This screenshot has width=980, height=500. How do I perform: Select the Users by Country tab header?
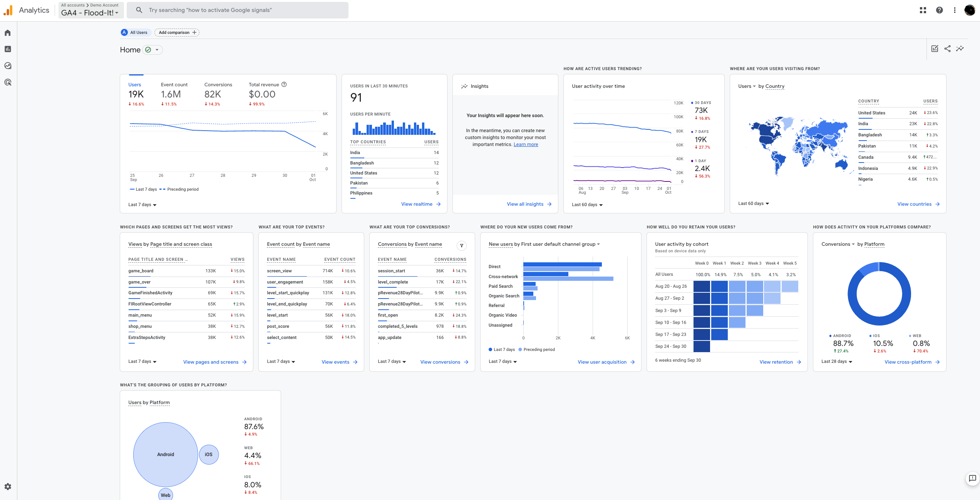pos(762,86)
